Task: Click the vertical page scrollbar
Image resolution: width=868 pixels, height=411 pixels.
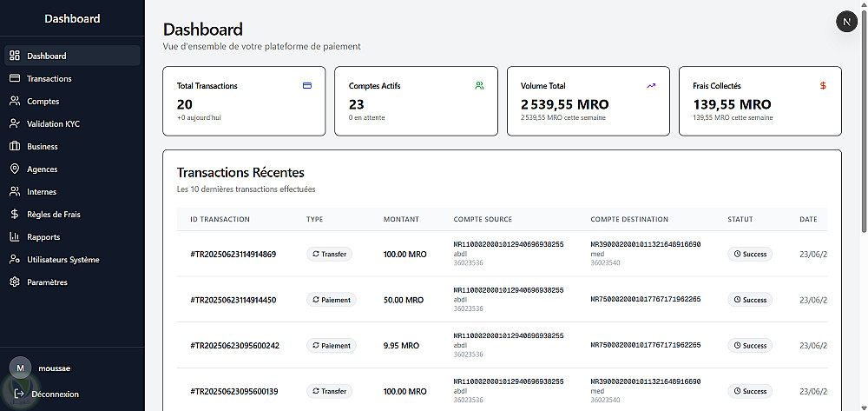Action: click(863, 122)
